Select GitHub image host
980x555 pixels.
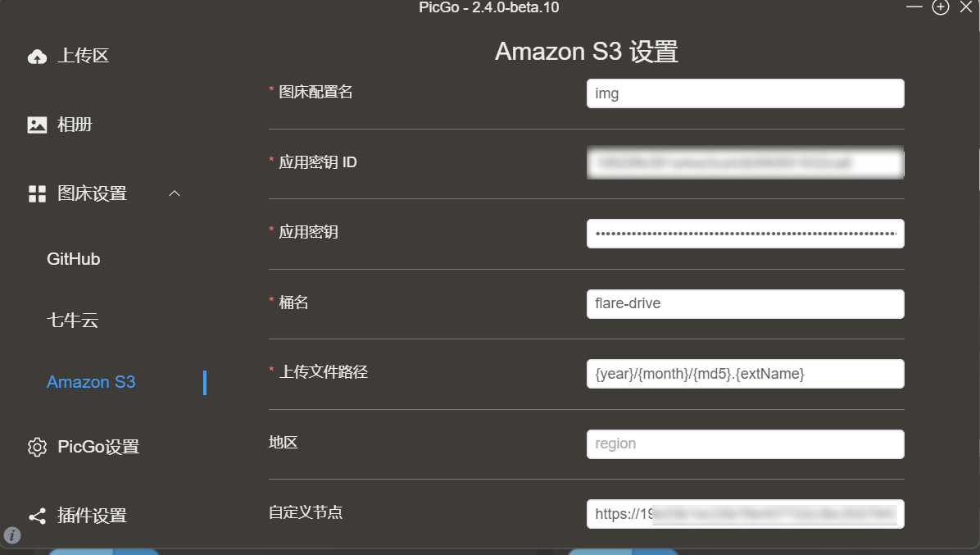pos(74,259)
